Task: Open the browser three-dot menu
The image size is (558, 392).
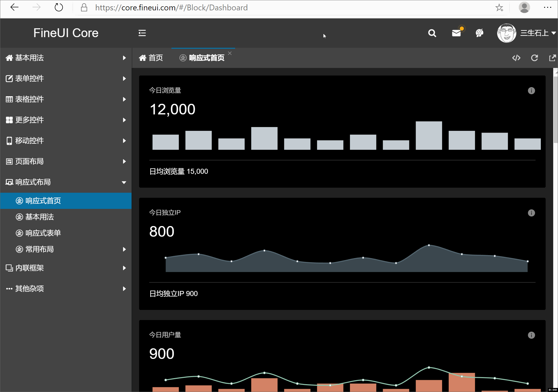Action: tap(548, 8)
